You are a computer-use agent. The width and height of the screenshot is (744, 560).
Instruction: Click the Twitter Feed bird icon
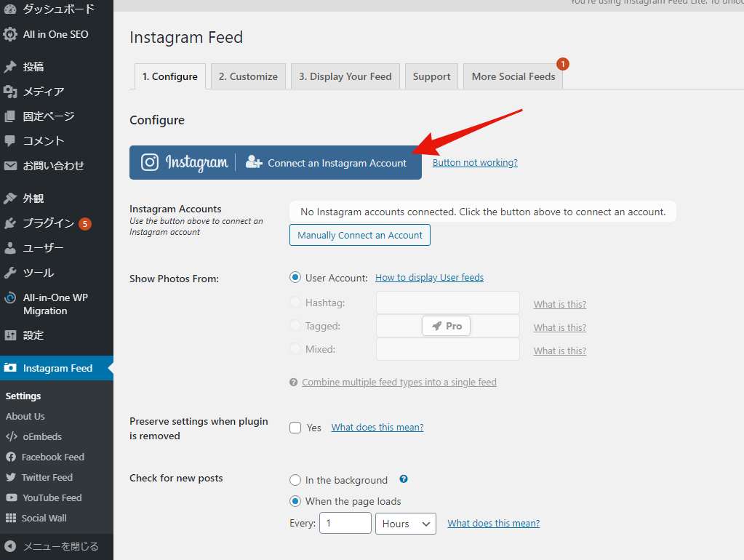pyautogui.click(x=11, y=477)
